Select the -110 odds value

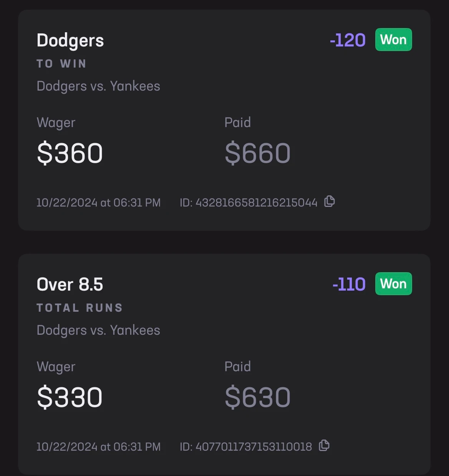pos(349,284)
